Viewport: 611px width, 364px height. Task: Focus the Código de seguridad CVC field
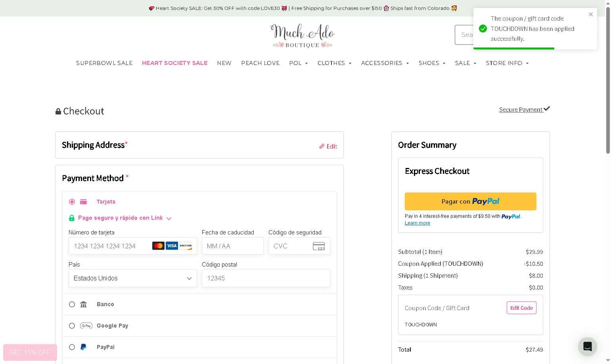[299, 246]
